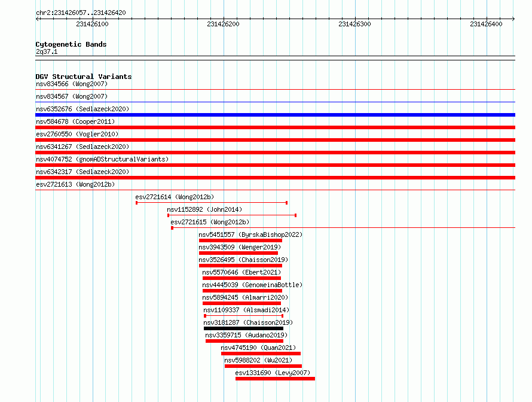
Task: Click the black bar under nsv3181287
Action: pos(244,328)
